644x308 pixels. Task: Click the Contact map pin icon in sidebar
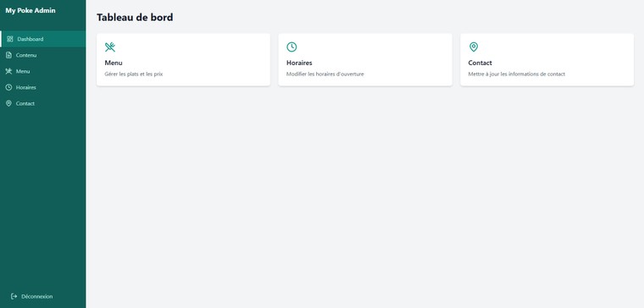pyautogui.click(x=8, y=103)
